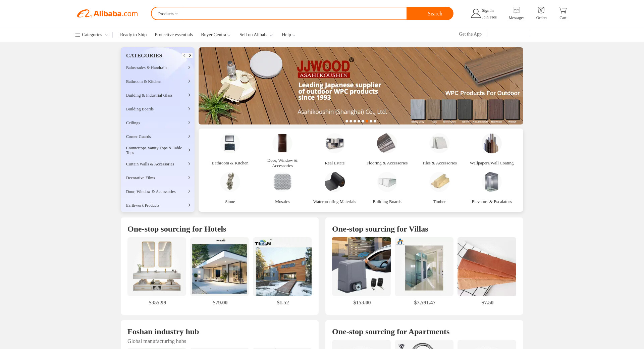Viewport: 644px width, 349px height.
Task: Open the Orders icon
Action: 541,10
